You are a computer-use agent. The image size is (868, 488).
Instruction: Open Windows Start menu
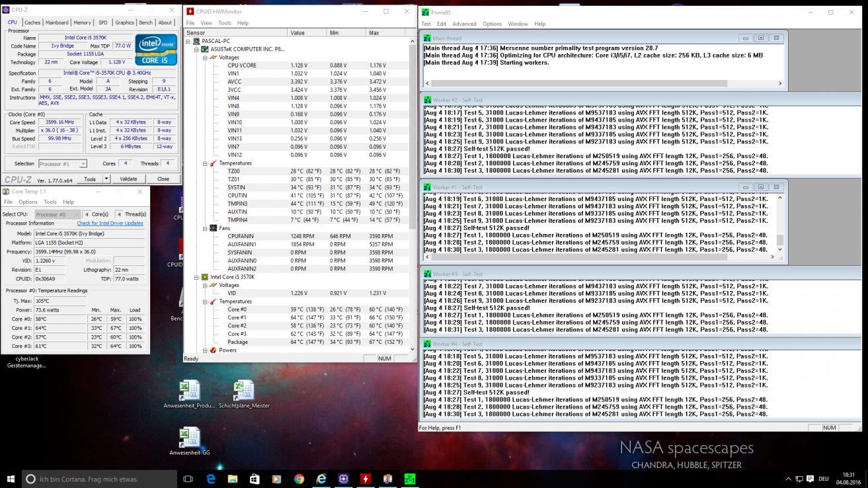click(x=11, y=479)
